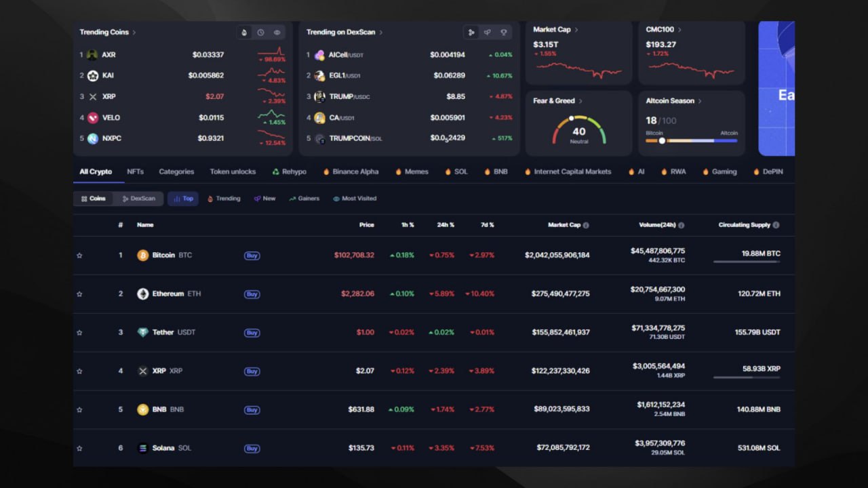Switch to Coins view toggle
Screen dimensions: 868x488
pos(94,199)
